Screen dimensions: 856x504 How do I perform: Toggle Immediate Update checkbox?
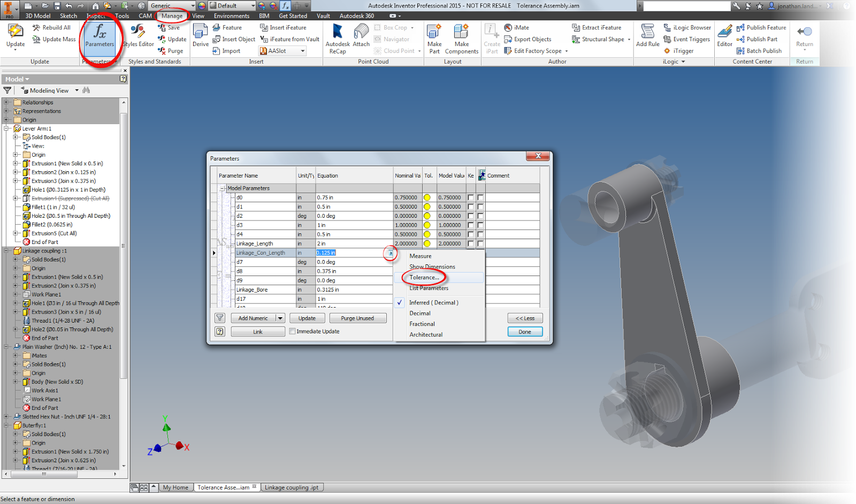tap(293, 331)
